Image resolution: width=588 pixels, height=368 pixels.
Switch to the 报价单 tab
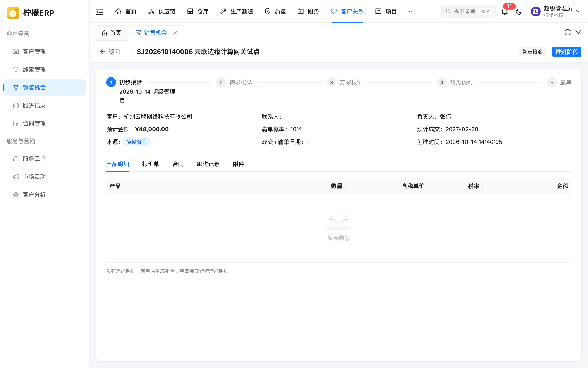pyautogui.click(x=151, y=164)
